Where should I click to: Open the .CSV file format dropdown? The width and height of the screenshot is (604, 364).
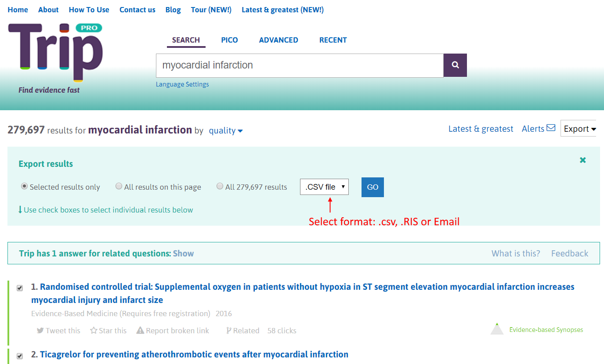[324, 187]
